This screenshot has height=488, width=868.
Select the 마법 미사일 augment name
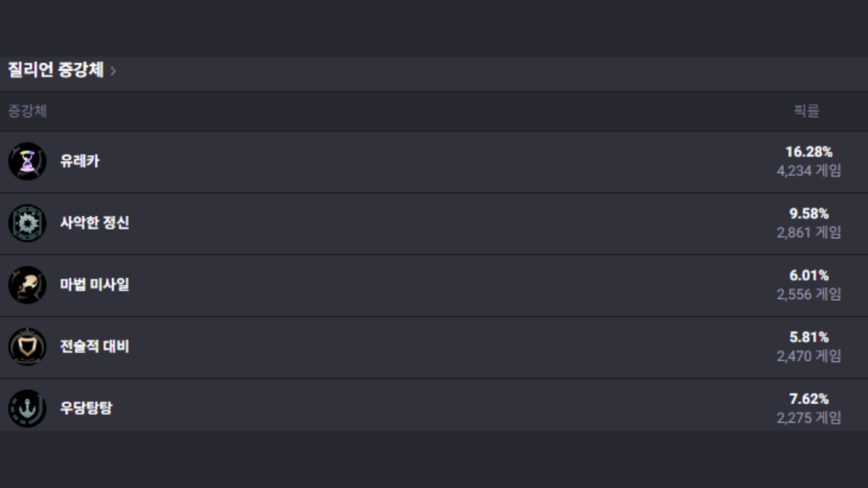click(94, 285)
